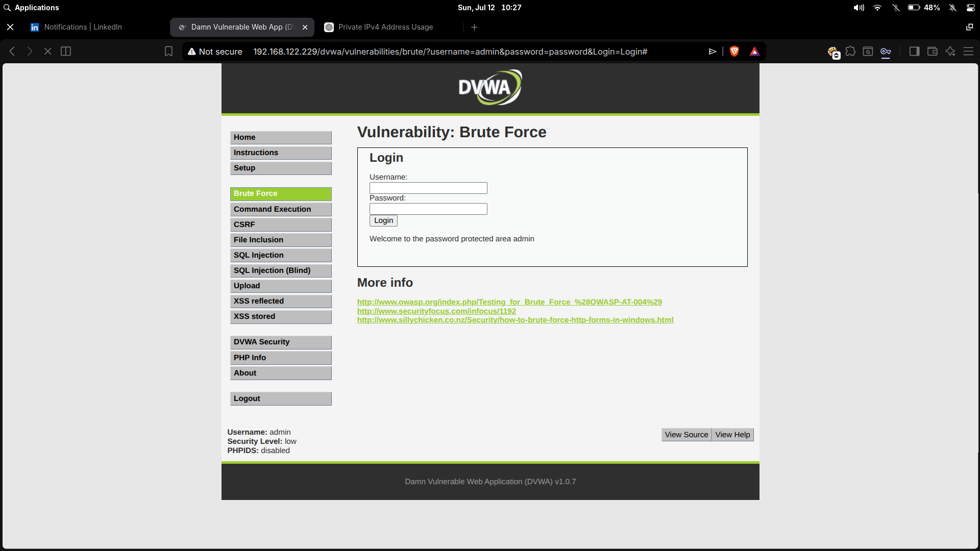
Task: Click the address bar URL
Action: 450,52
